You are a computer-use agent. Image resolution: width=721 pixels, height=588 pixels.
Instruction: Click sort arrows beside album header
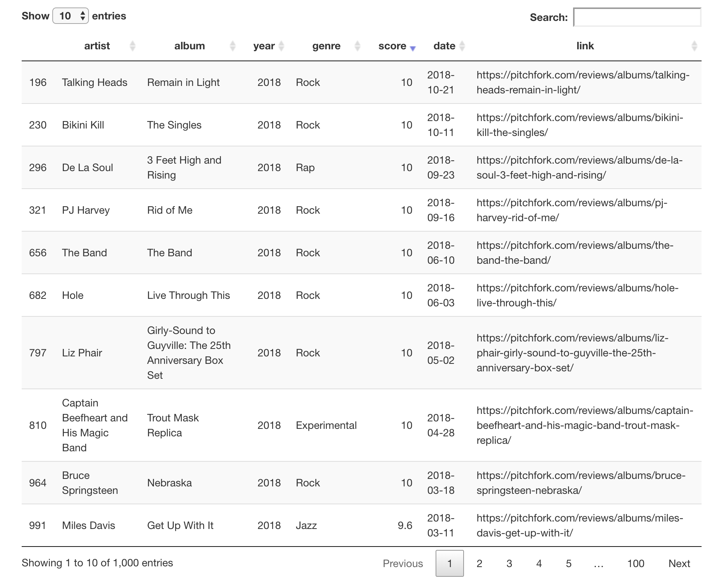point(232,46)
